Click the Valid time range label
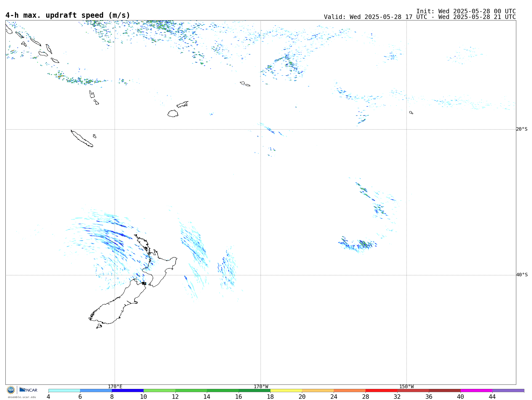The image size is (532, 400). click(420, 17)
